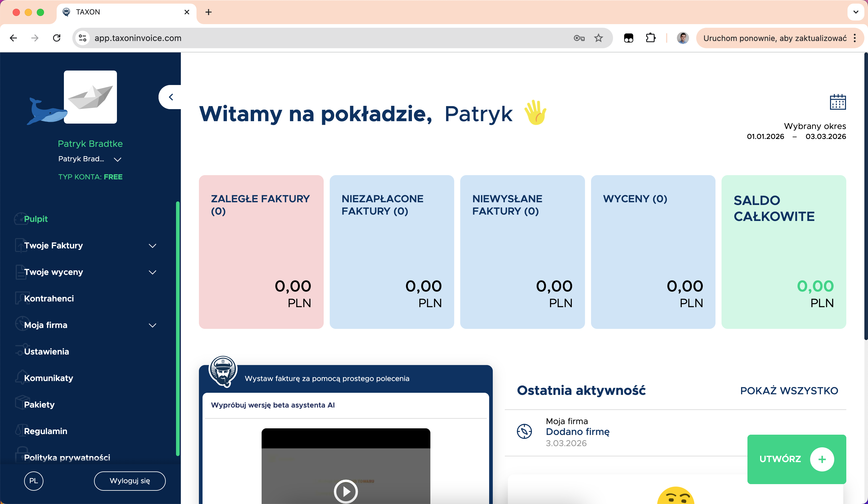Play the AI assistant demo video
Screen dimensions: 868x504
click(x=345, y=491)
